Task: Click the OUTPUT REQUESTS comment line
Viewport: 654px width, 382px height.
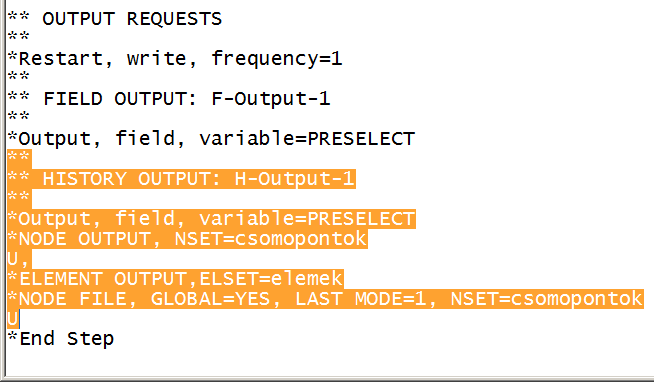Action: [x=115, y=19]
